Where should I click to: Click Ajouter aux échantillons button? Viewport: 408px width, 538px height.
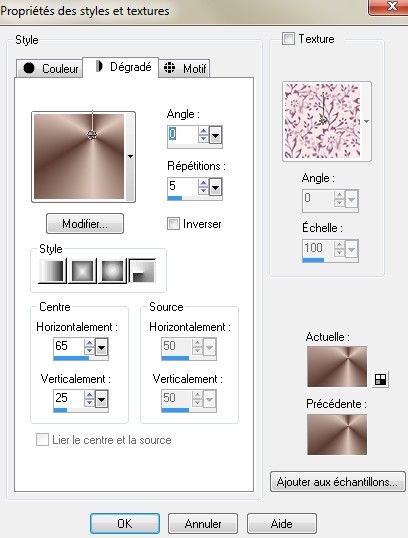337,482
